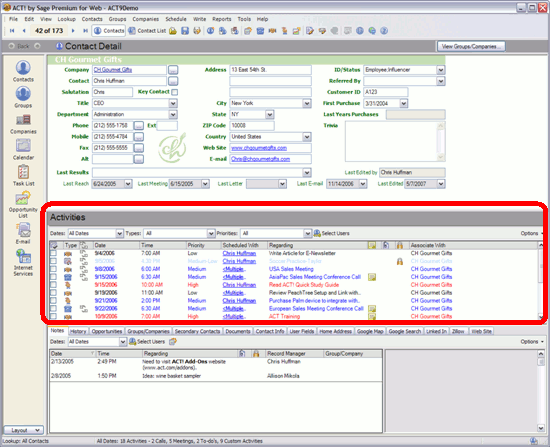Viewport: 550px width, 447px height.
Task: Click the Contact List toolbar button
Action: pyautogui.click(x=147, y=31)
